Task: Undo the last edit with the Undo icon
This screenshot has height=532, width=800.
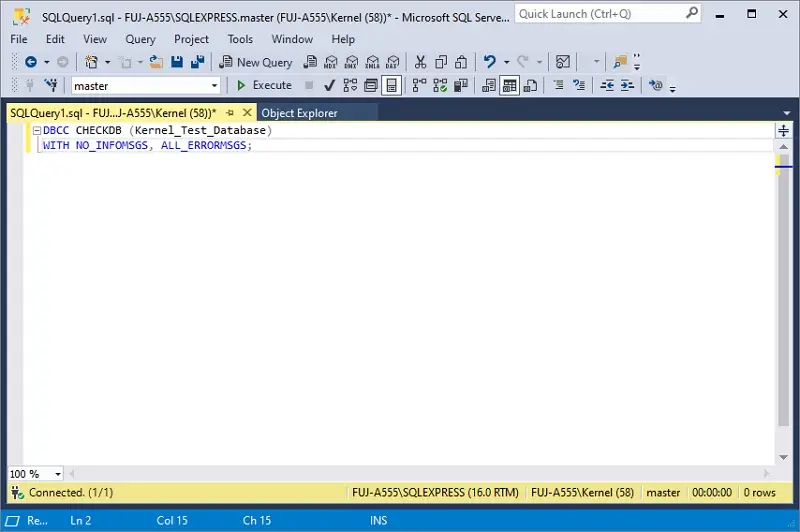Action: (490, 62)
